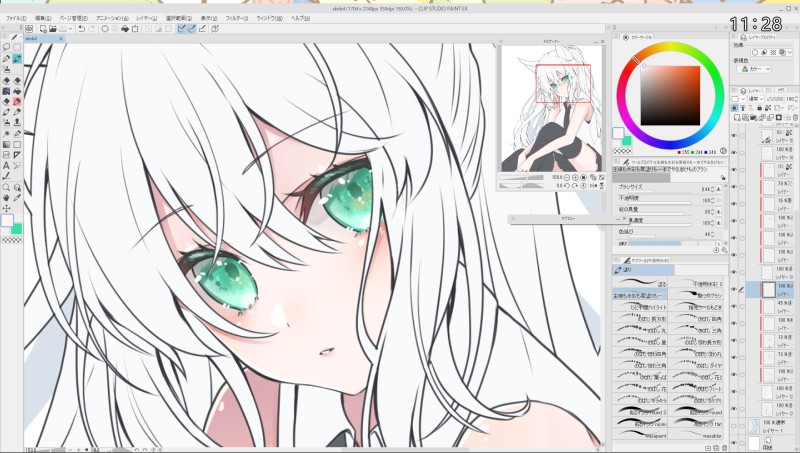This screenshot has height=453, width=800.
Task: Select the Eyedropper tool
Action: point(17,197)
